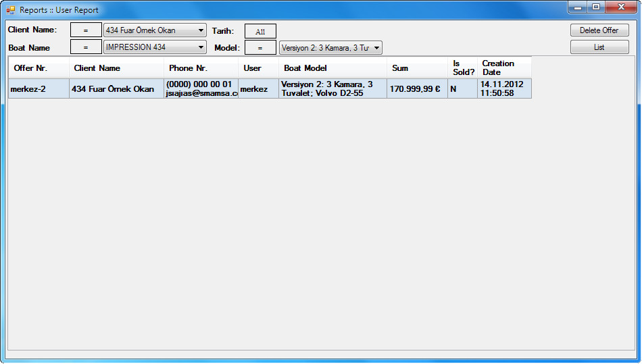Maximize the Reports window
This screenshot has width=642, height=364.
(595, 7)
